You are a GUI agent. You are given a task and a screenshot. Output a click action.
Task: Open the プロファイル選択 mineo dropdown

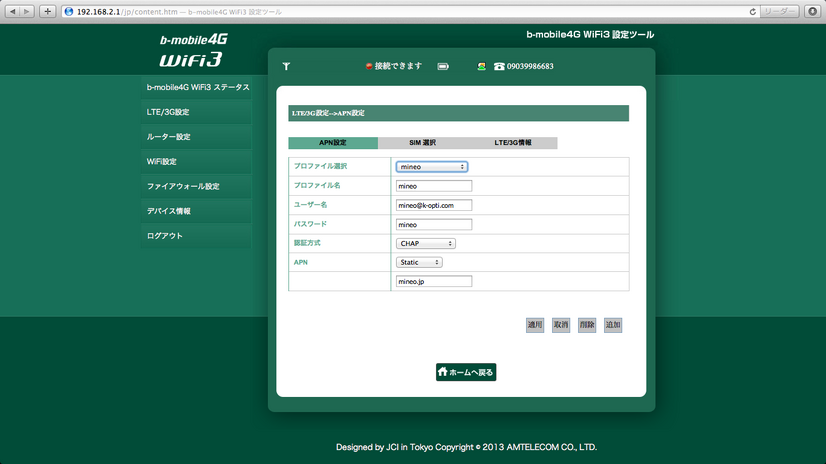coord(431,166)
